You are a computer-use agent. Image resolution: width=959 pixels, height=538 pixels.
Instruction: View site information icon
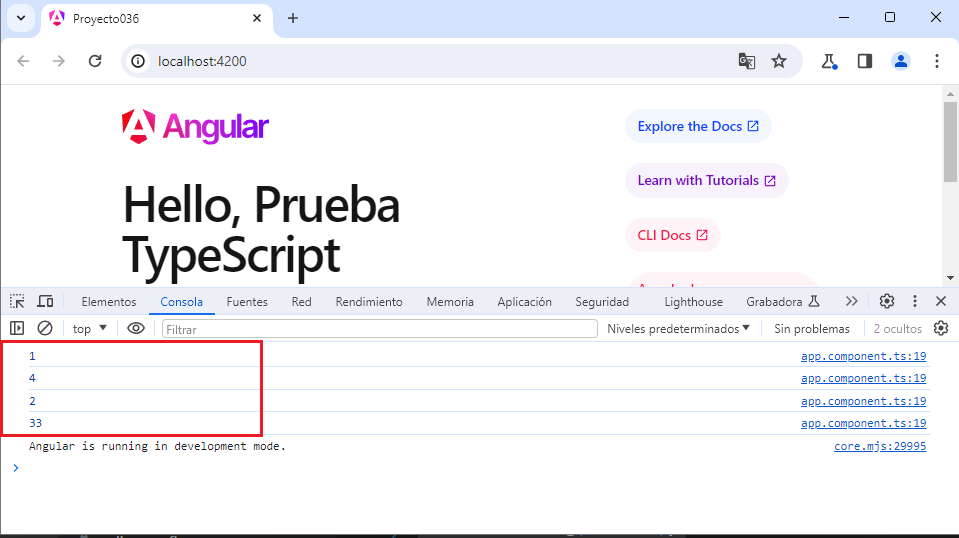pyautogui.click(x=138, y=61)
